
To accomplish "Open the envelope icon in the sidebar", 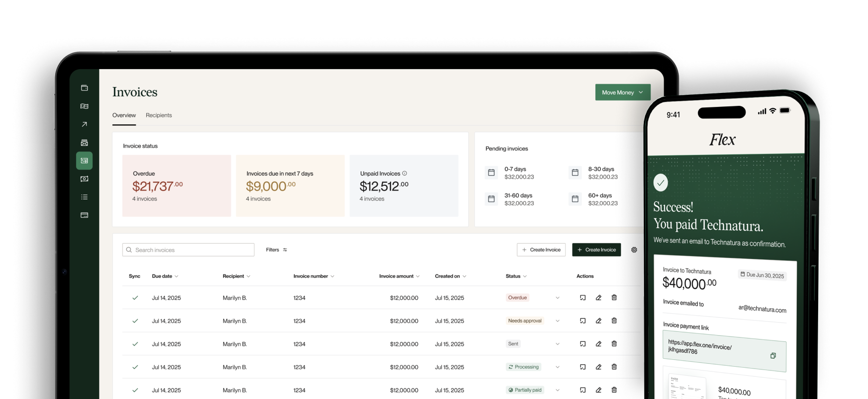I will click(84, 143).
